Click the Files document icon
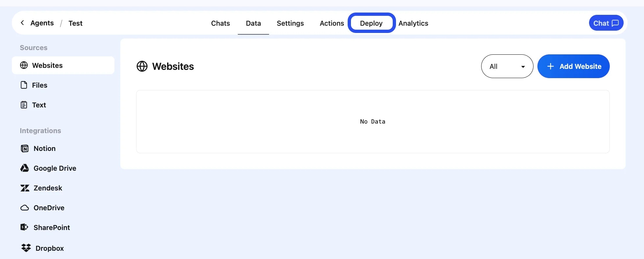 pyautogui.click(x=24, y=85)
